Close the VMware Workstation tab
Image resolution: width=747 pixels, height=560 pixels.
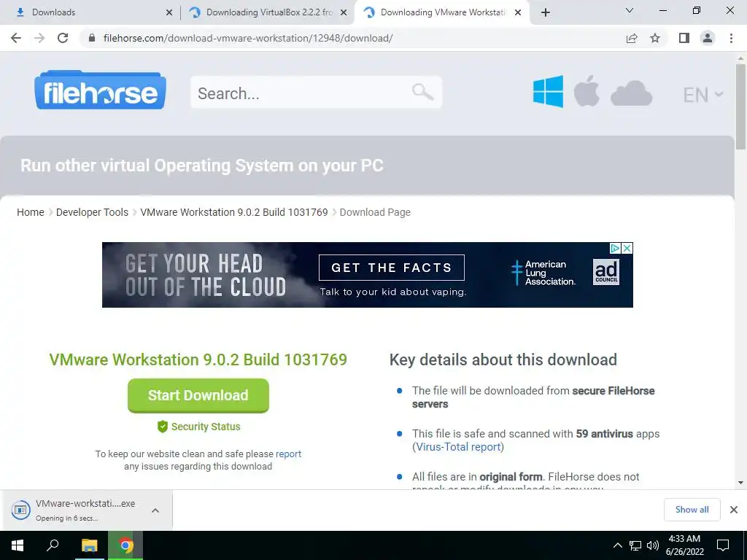tap(518, 13)
